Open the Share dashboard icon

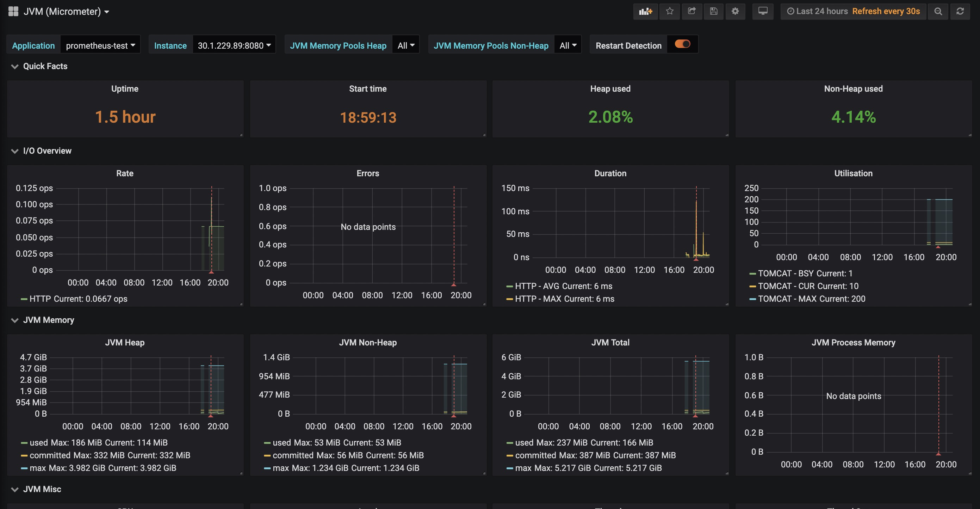pos(692,11)
